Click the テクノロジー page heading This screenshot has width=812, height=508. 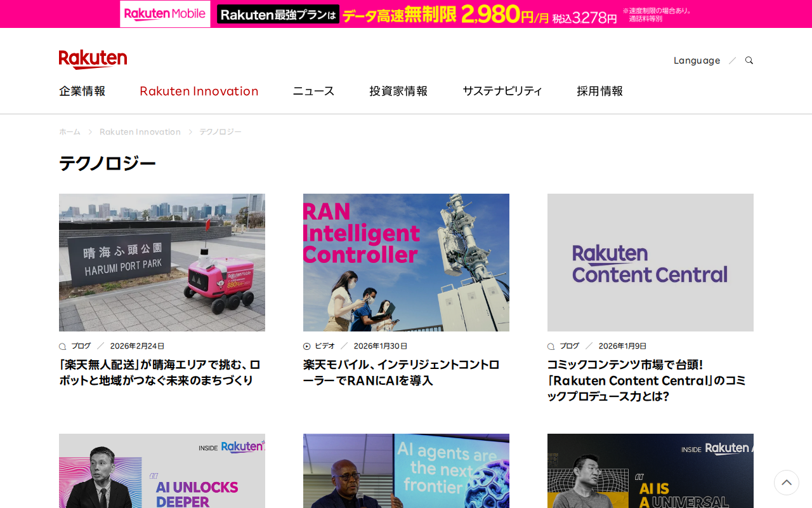(x=107, y=164)
